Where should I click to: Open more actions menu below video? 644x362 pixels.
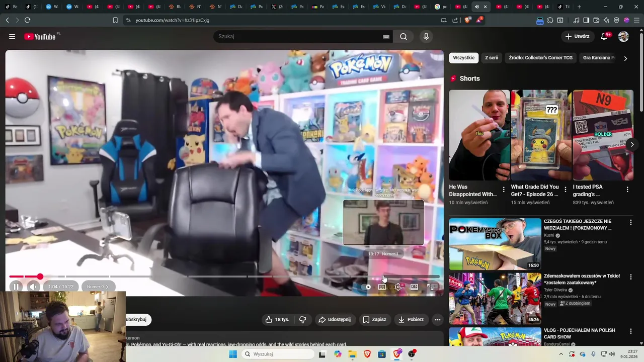click(x=438, y=319)
